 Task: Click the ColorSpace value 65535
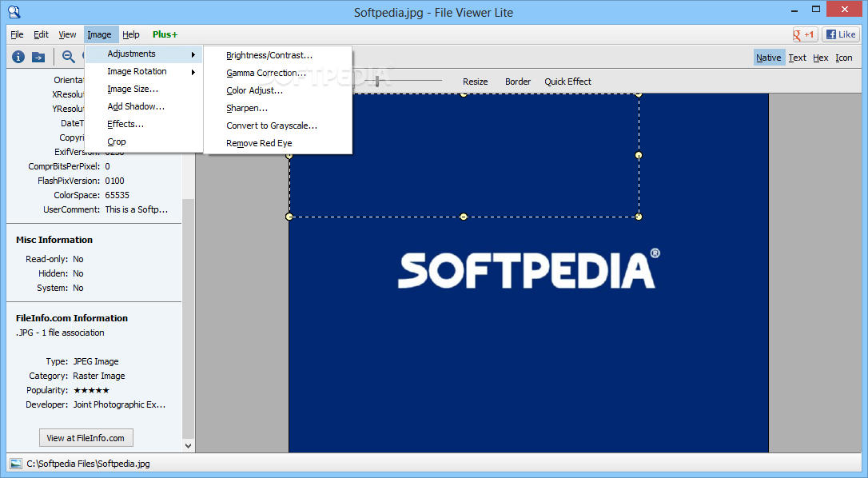(x=117, y=195)
